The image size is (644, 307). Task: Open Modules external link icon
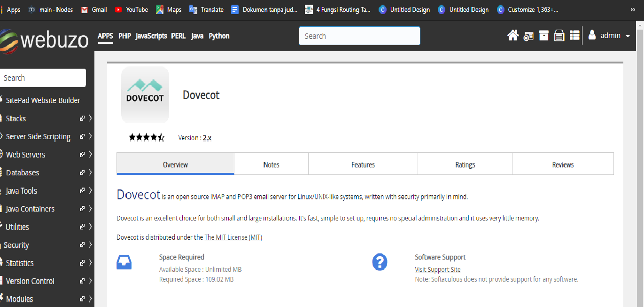(x=82, y=299)
